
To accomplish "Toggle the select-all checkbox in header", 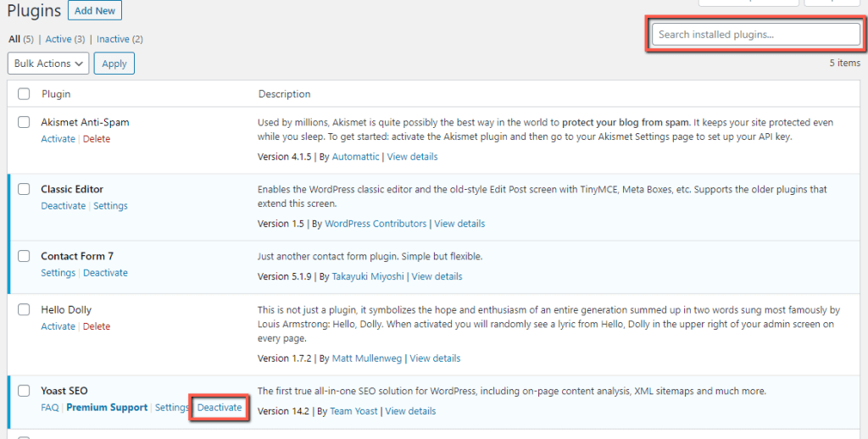I will (24, 93).
